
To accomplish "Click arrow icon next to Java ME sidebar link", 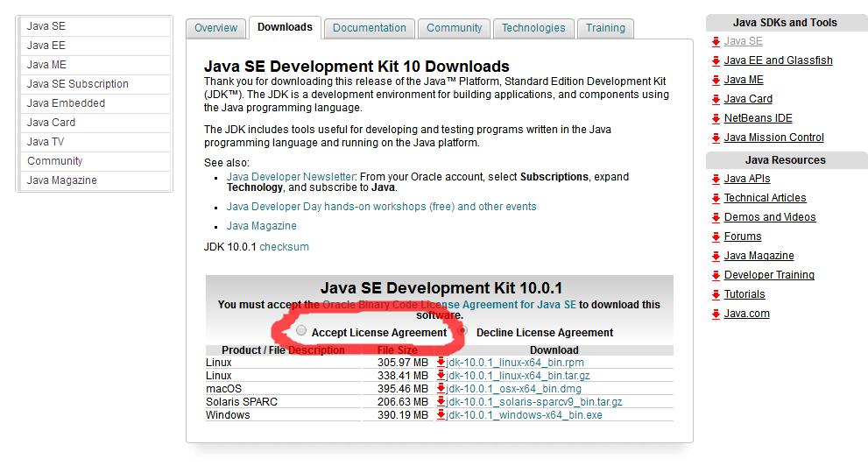I will (716, 81).
